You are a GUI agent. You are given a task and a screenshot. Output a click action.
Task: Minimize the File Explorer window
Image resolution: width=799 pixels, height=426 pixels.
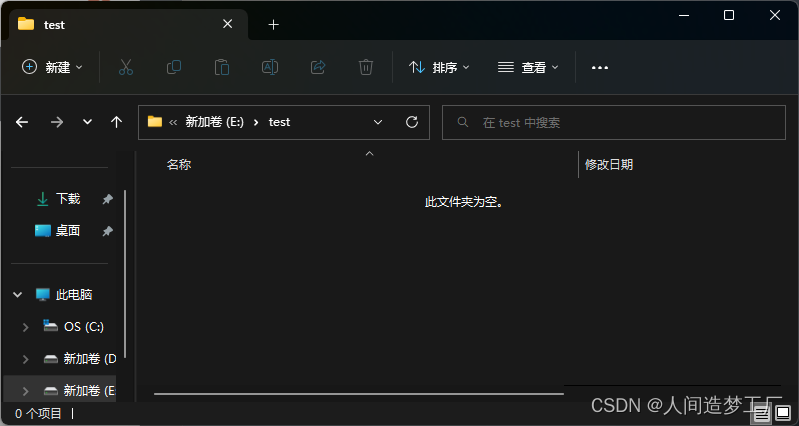point(684,15)
